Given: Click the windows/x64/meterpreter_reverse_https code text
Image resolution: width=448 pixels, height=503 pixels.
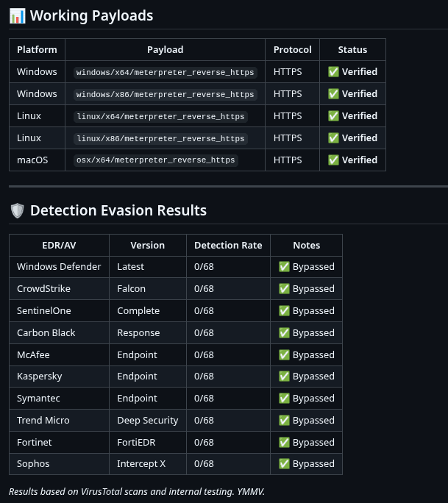Looking at the screenshot, I should 166,72.
